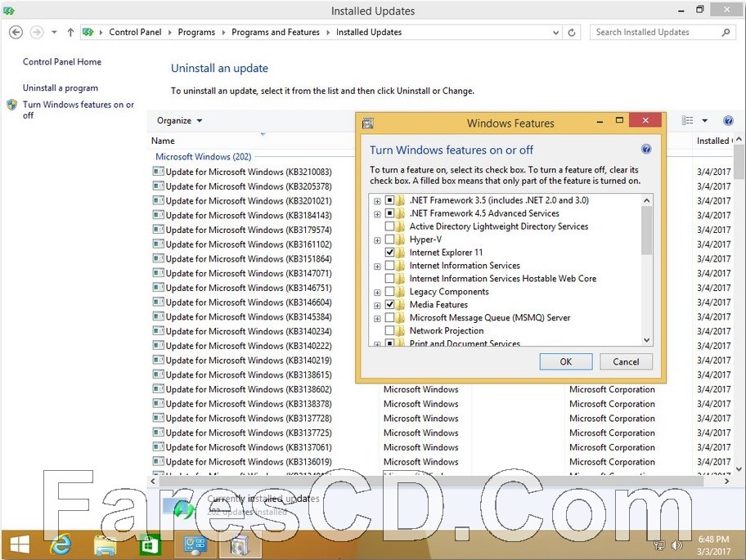Open Turn Windows features on or off link

coord(79,110)
